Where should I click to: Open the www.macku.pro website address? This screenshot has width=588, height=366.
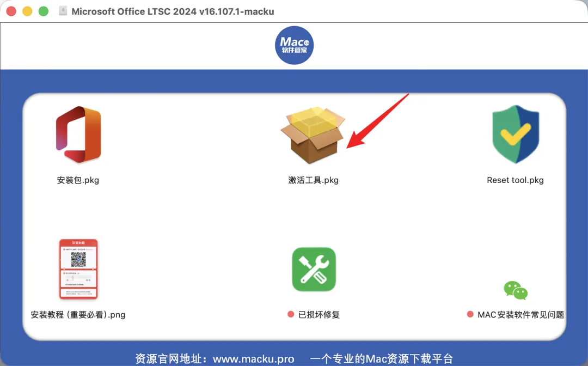point(254,359)
